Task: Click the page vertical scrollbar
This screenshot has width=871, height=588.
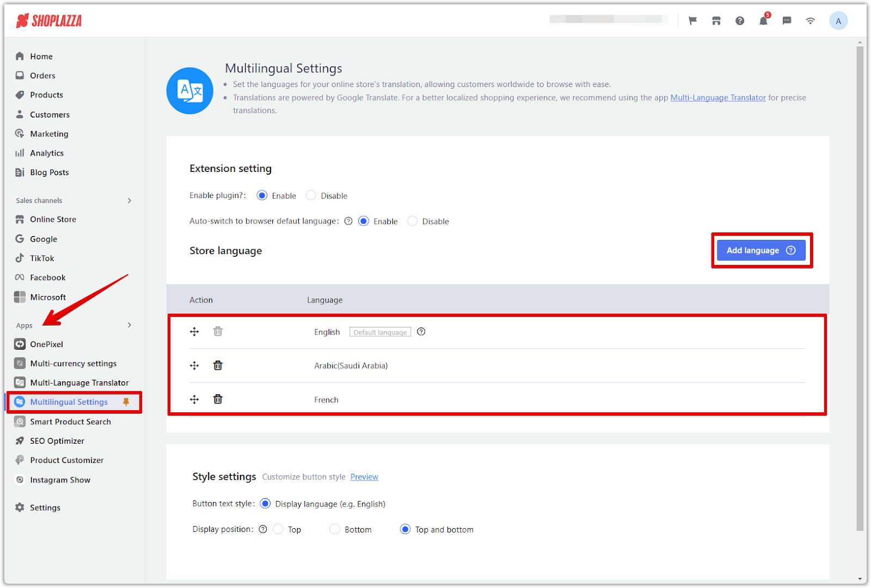Action: pyautogui.click(x=860, y=288)
